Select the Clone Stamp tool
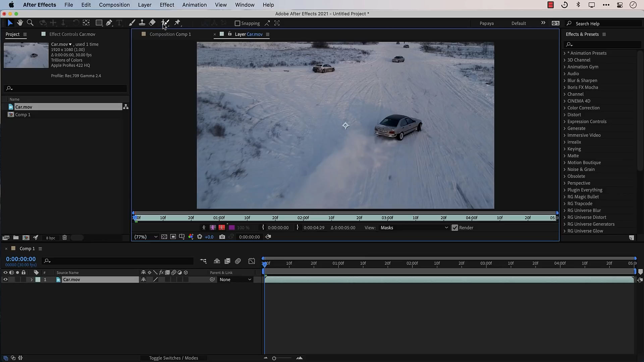This screenshot has width=644, height=362. [x=142, y=23]
